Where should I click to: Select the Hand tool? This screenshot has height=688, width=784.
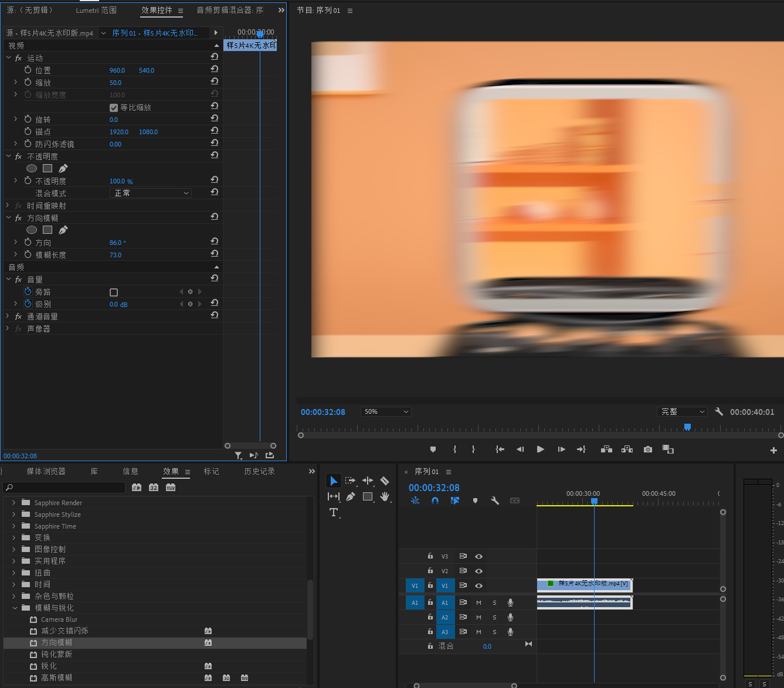click(x=385, y=496)
